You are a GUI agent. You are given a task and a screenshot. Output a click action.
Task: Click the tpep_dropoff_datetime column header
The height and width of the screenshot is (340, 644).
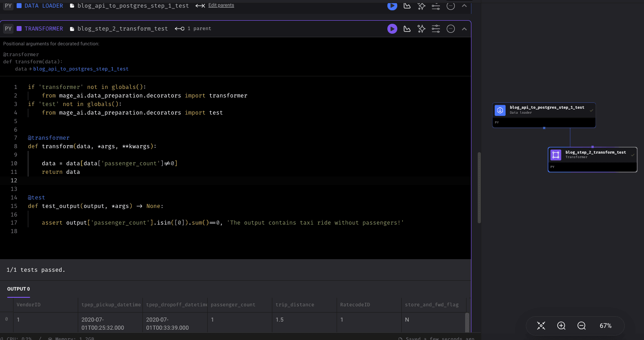coord(176,305)
